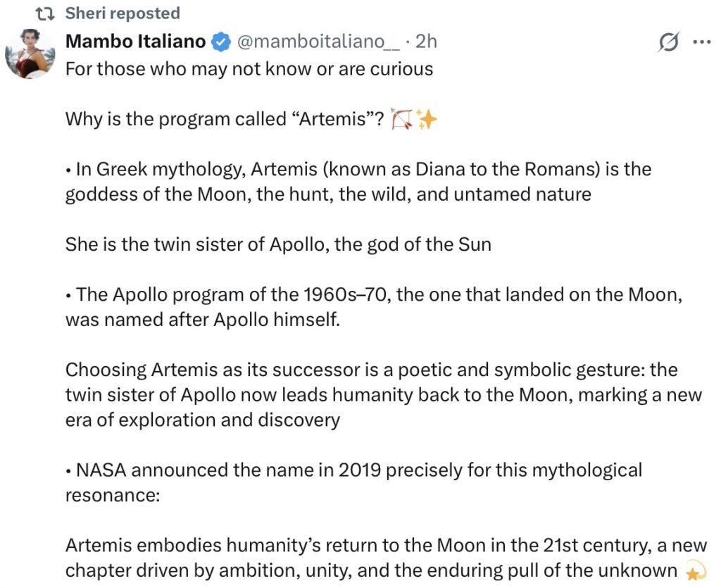Click Mambo Italiano's profile avatar
The width and height of the screenshot is (721, 588).
click(x=30, y=53)
